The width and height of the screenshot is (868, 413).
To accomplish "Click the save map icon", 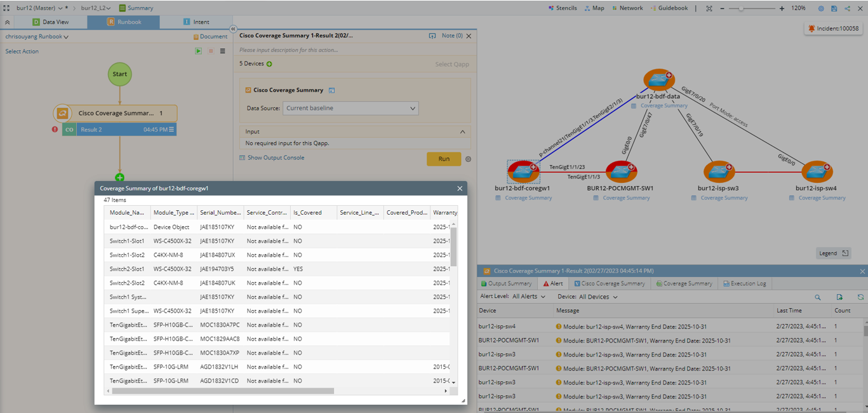I will [x=834, y=8].
